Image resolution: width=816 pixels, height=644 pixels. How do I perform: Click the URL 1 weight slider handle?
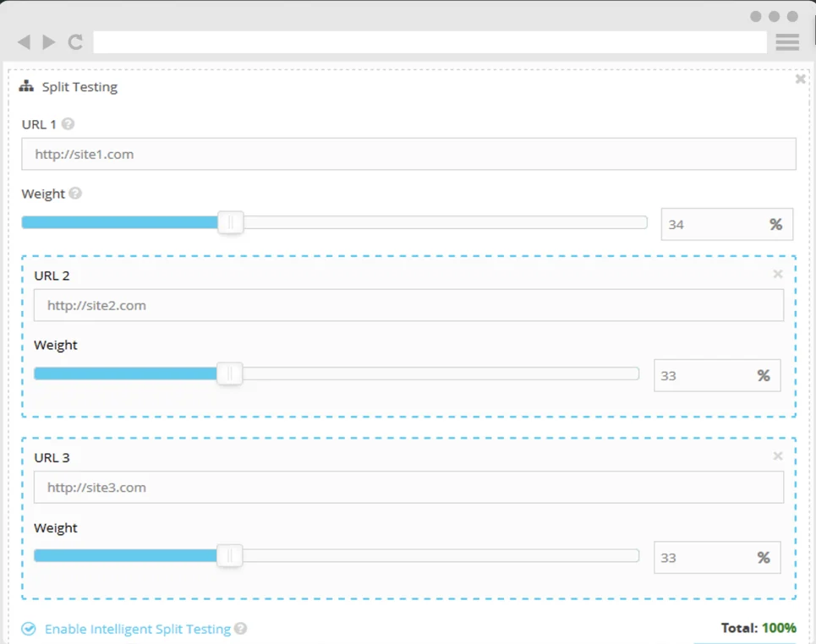point(230,222)
